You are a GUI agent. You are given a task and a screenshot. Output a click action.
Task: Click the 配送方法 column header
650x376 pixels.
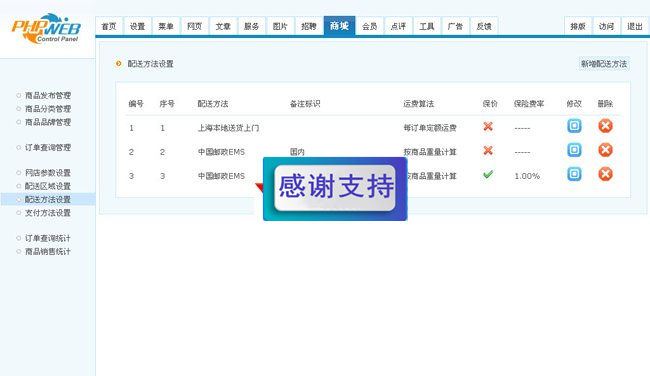(213, 104)
